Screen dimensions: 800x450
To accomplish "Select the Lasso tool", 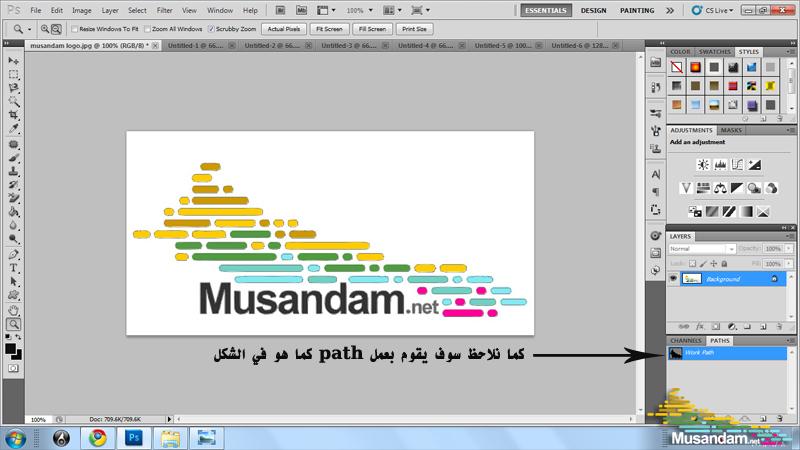I will [14, 88].
